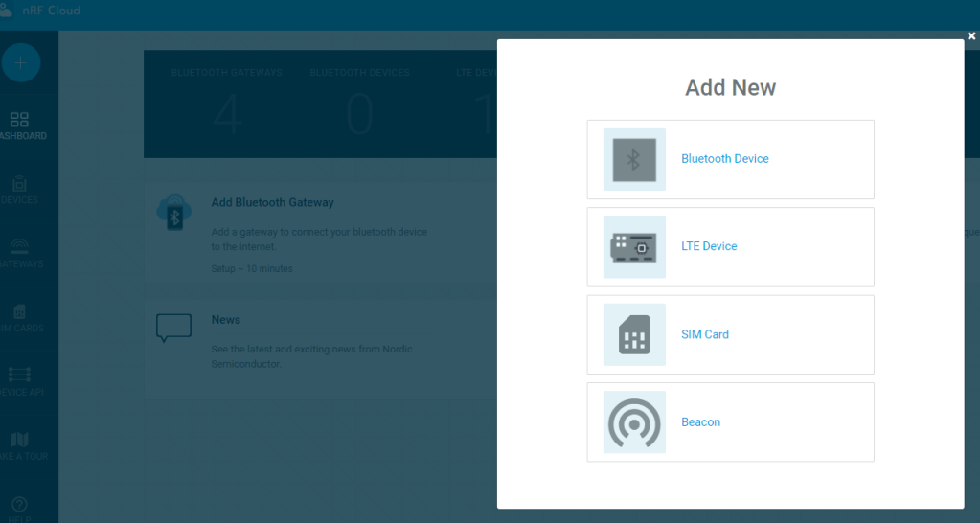Image resolution: width=980 pixels, height=523 pixels.
Task: Choose the LTE Device link text
Action: click(x=708, y=246)
